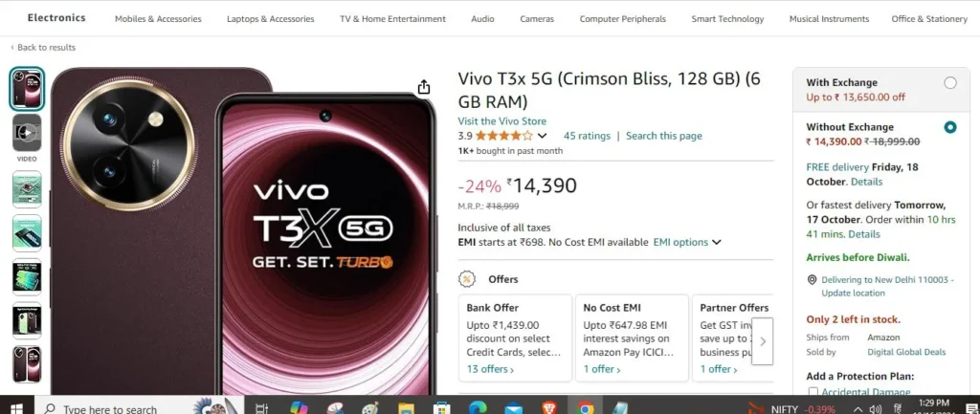This screenshot has height=414, width=980.
Task: Expand 13 offers under Bank Offer
Action: [x=490, y=369]
